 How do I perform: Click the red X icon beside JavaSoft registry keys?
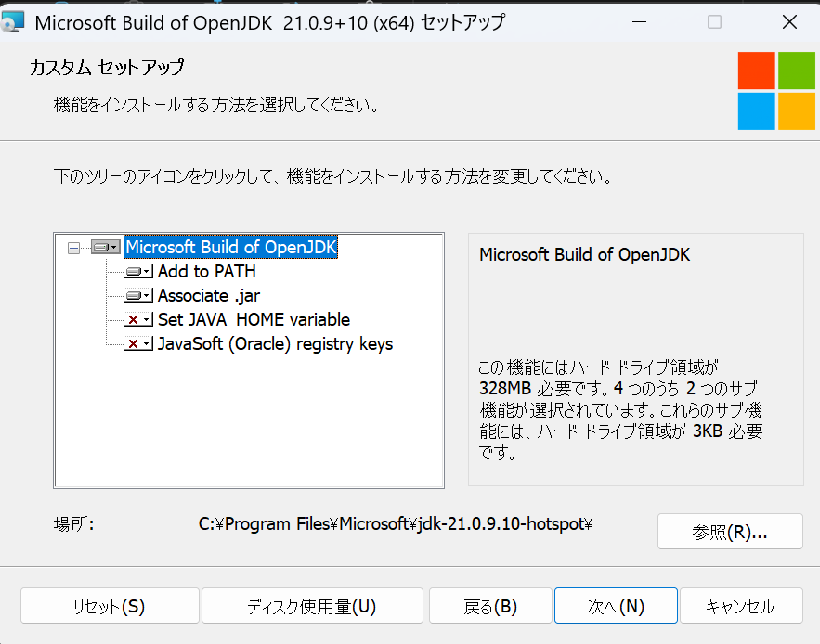pos(138,344)
